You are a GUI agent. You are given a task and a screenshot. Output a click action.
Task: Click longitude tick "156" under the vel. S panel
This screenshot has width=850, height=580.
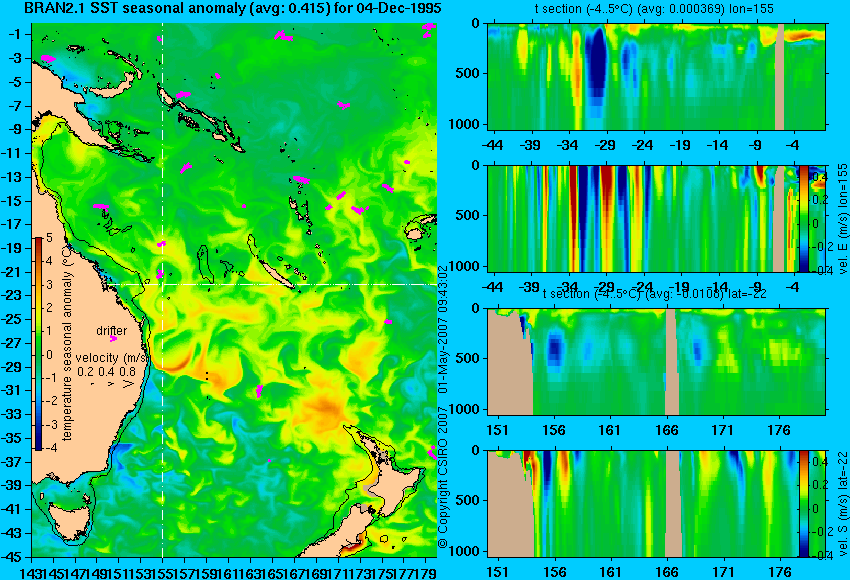[x=554, y=572]
